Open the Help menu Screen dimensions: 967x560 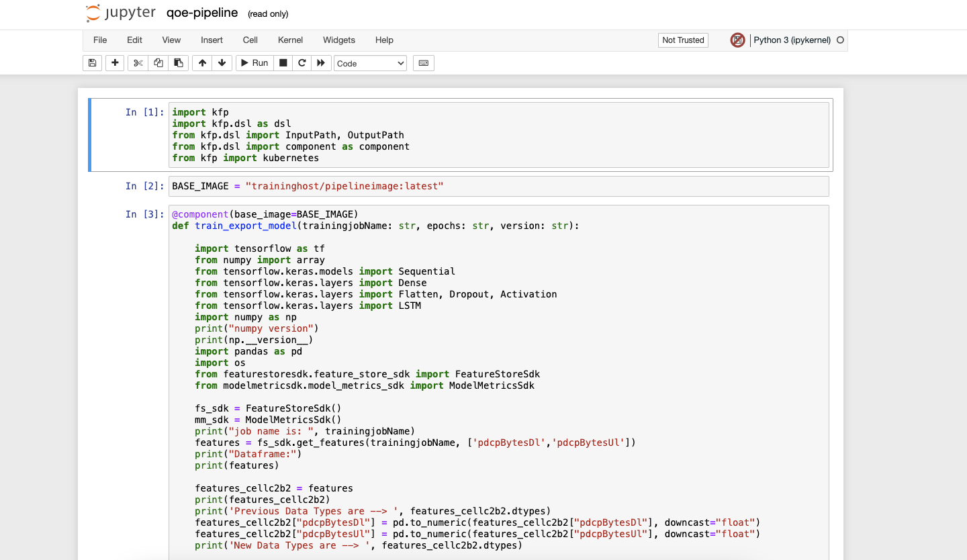pyautogui.click(x=384, y=40)
